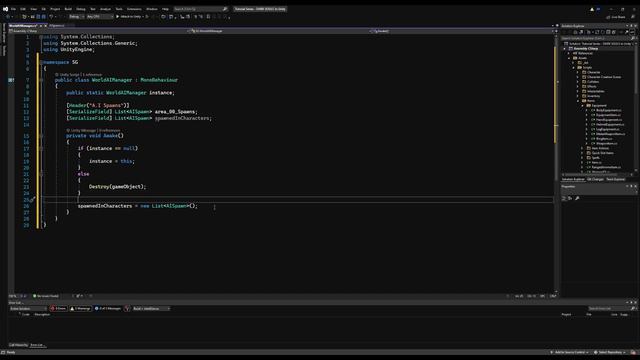Viewport: 640px width, 360px height.
Task: Click Select Repository in the status bar
Action: (610, 353)
